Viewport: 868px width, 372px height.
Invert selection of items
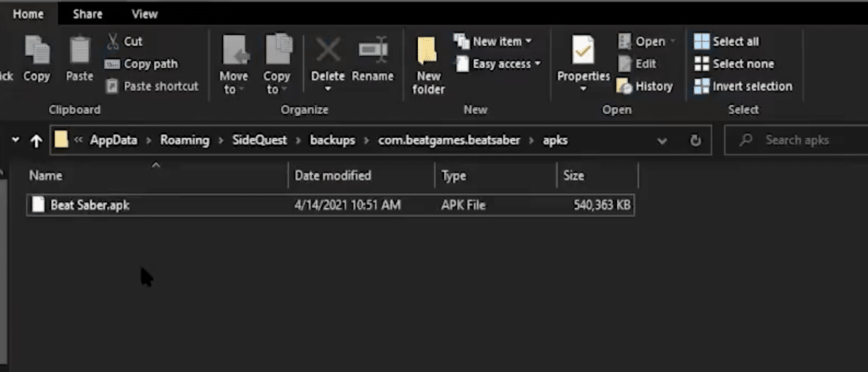point(743,86)
